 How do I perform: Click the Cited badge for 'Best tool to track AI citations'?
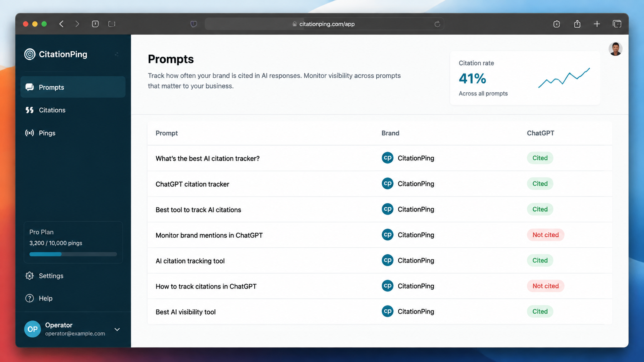click(x=540, y=209)
